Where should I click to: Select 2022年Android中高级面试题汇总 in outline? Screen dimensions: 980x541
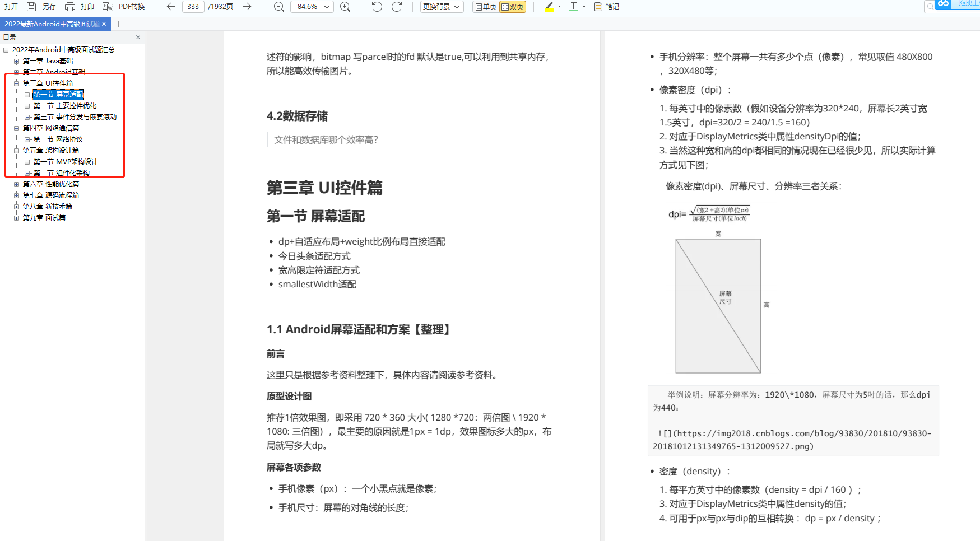coord(63,50)
